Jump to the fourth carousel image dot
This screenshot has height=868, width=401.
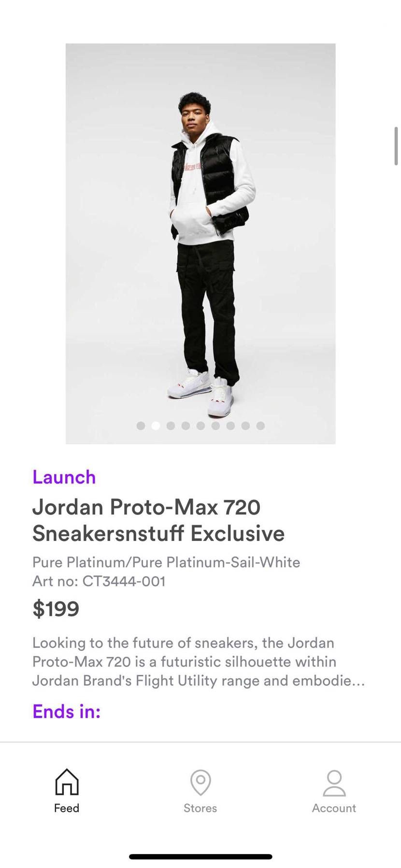tap(186, 426)
